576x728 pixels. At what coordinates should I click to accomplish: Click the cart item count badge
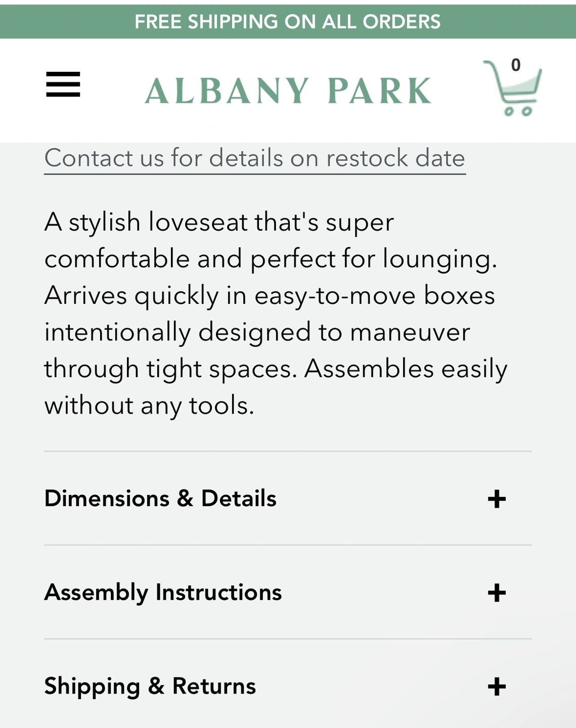[516, 65]
